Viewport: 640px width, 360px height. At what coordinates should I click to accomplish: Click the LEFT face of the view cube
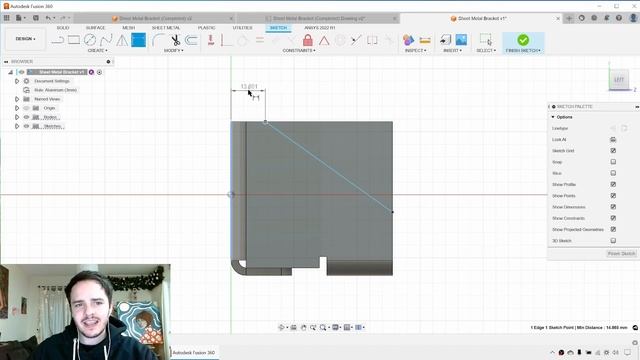tap(619, 79)
